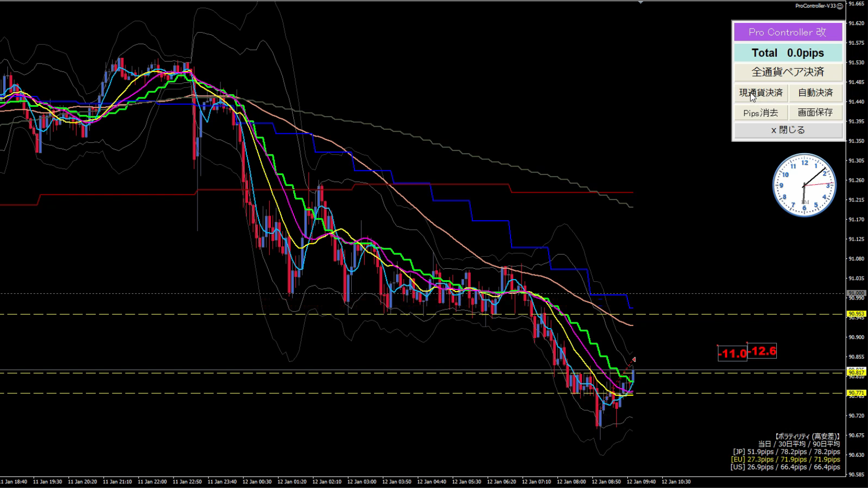Click the 12 Jan 00:30 time label
The width and height of the screenshot is (868, 488).
coord(257,482)
